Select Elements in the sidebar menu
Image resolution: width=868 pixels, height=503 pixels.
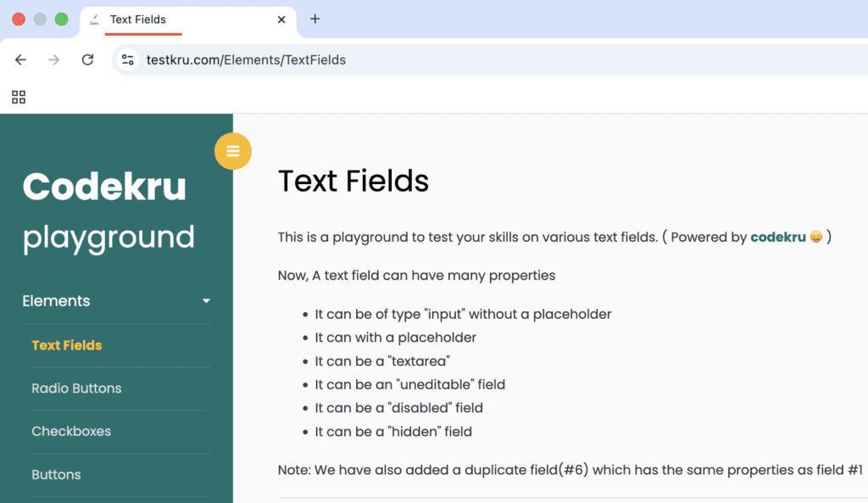click(x=56, y=301)
